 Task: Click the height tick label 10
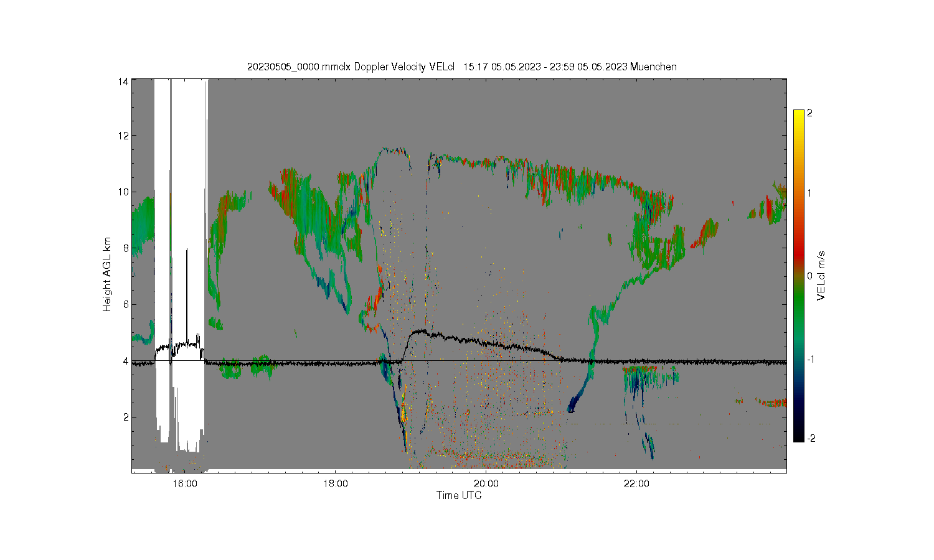tap(123, 192)
